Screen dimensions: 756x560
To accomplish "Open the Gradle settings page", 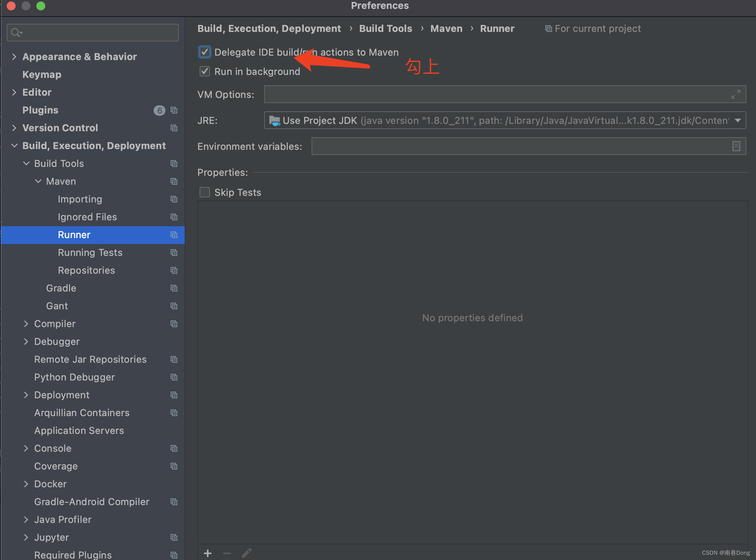I will pos(61,288).
